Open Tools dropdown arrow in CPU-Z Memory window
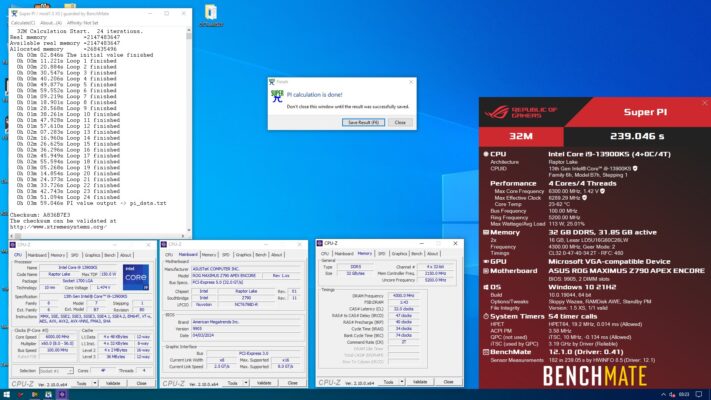This screenshot has width=711, height=400. (402, 382)
